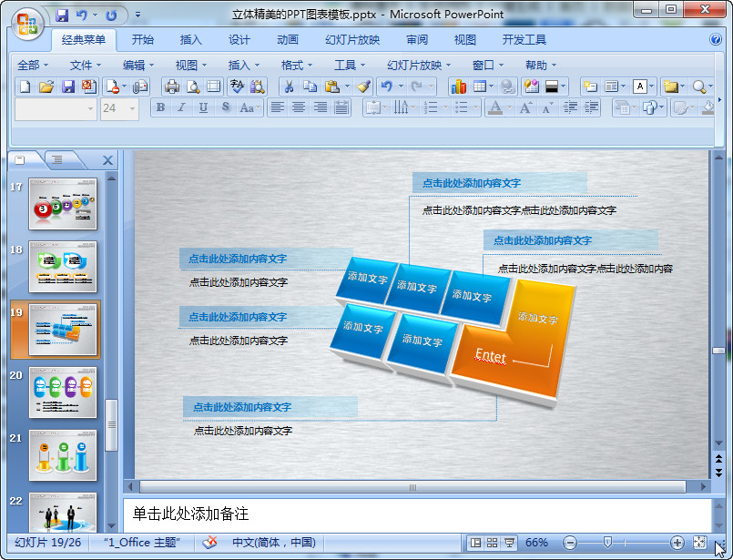The image size is (733, 560).
Task: Close the slide thumbnails pane
Action: pos(107,160)
